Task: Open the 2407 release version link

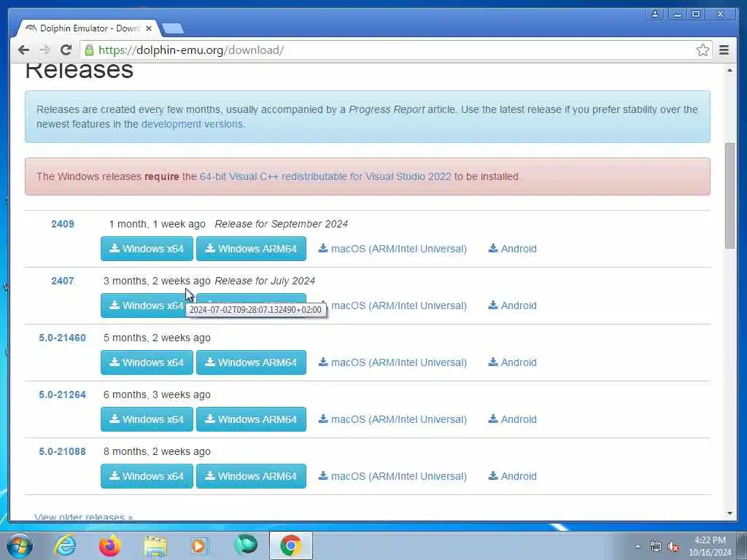Action: click(x=63, y=281)
